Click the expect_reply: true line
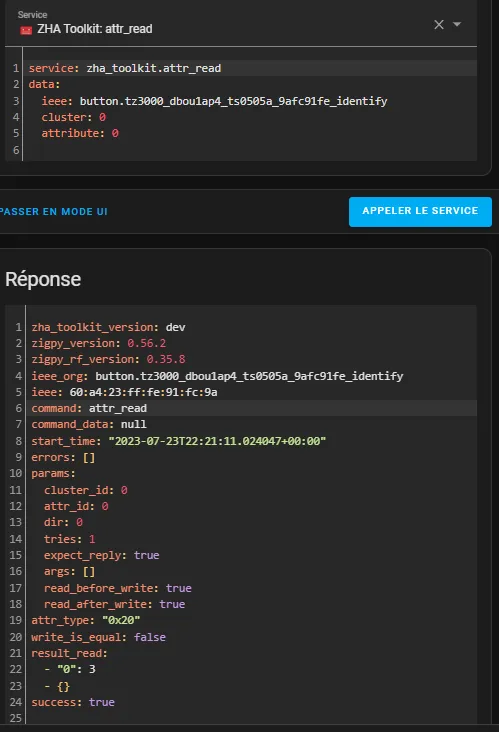Image resolution: width=499 pixels, height=732 pixels. (x=102, y=556)
